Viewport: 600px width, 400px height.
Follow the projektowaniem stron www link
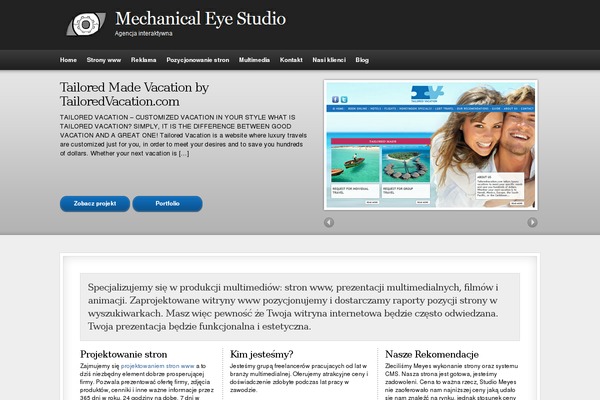click(x=158, y=366)
